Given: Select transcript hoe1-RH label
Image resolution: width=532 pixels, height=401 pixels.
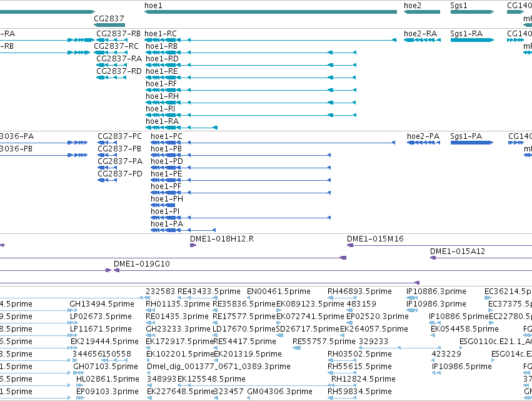Looking at the screenshot, I should coord(162,96).
